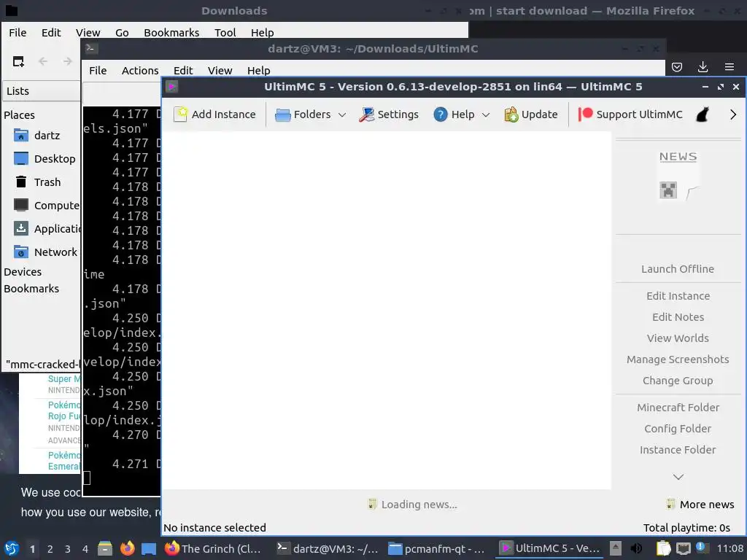747x560 pixels.
Task: Open Tool menu in Downloads file manager
Action: click(225, 32)
